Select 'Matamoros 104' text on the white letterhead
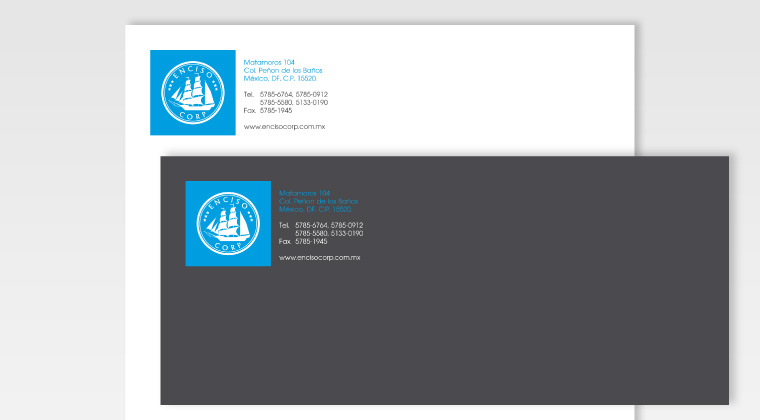760x420 pixels. tap(269, 62)
